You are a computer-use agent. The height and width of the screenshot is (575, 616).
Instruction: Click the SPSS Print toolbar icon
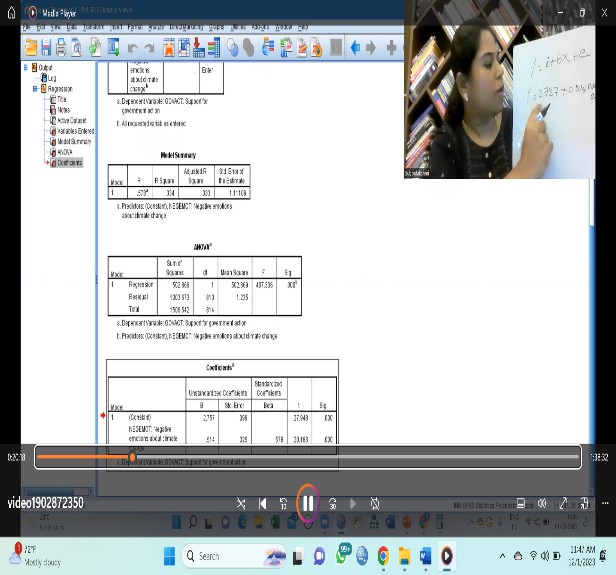(x=61, y=48)
